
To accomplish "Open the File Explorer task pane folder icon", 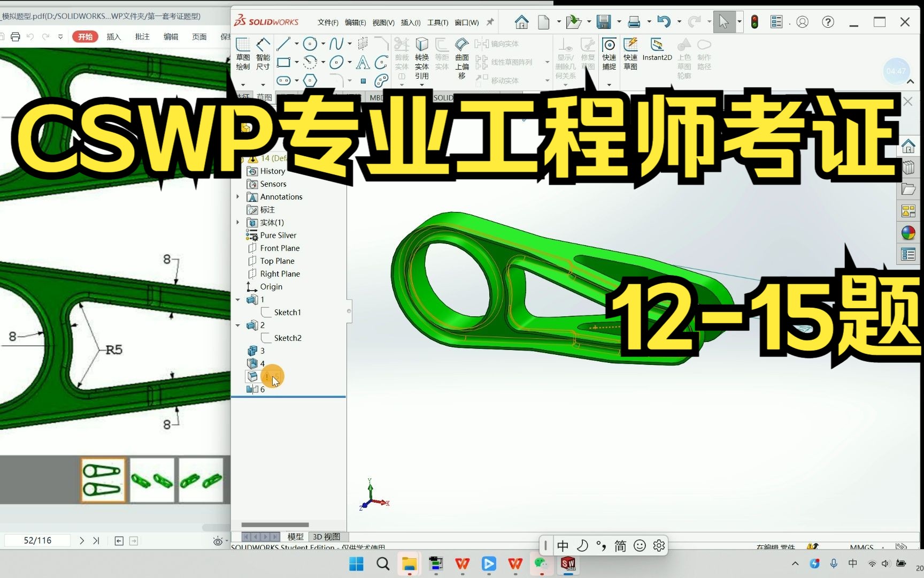I will point(908,189).
